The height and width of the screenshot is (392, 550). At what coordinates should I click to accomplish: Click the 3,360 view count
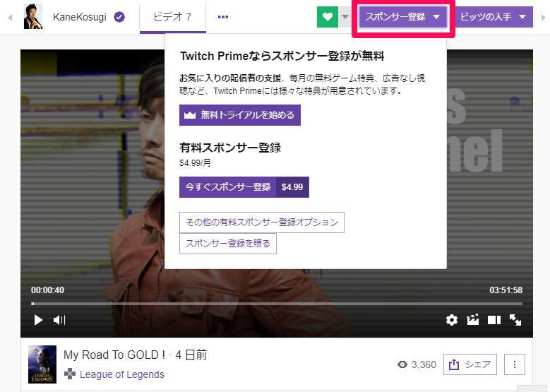click(417, 364)
